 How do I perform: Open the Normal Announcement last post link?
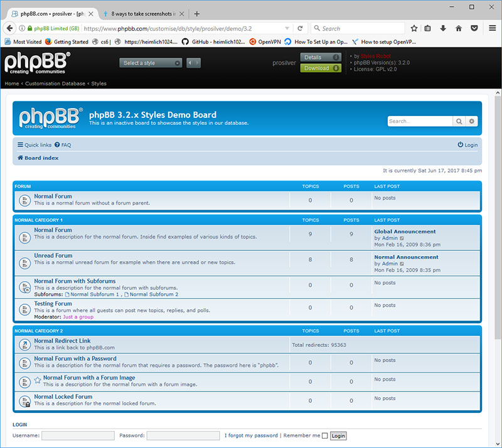[406, 257]
